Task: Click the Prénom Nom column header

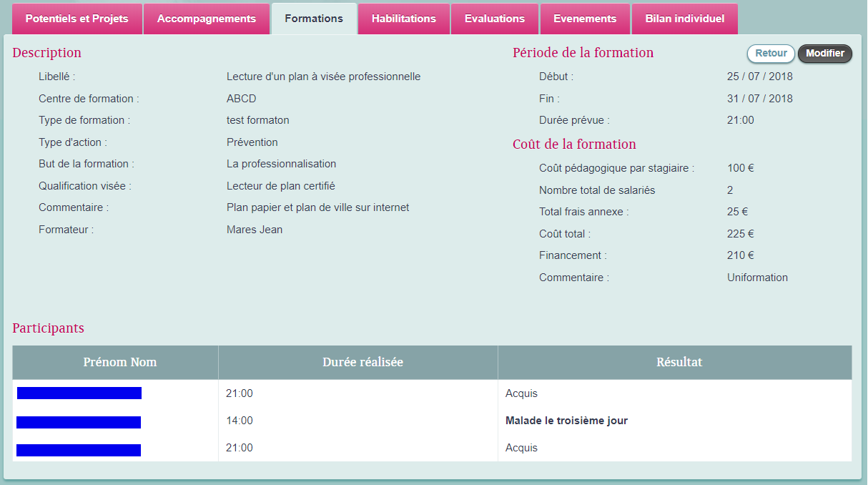Action: pos(119,362)
